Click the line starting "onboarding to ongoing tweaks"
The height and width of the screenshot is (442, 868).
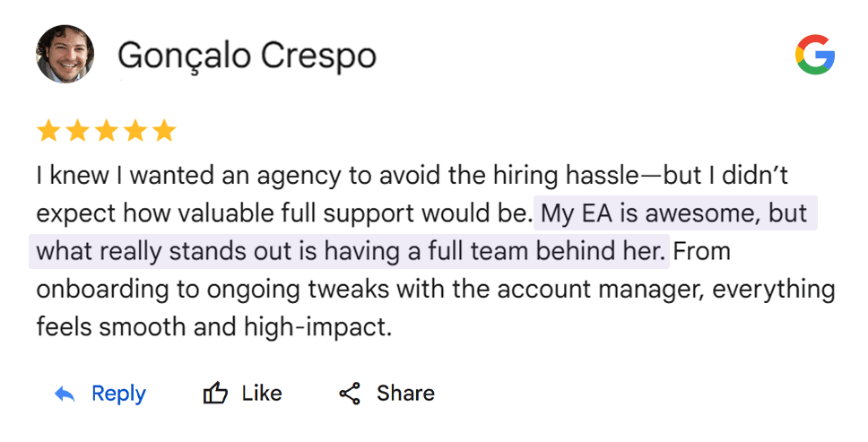435,290
